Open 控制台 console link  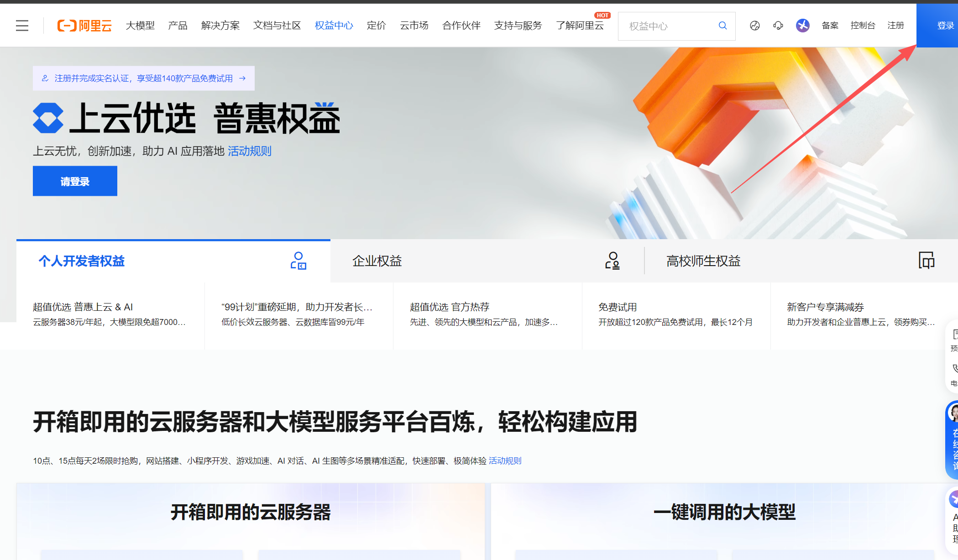click(863, 26)
